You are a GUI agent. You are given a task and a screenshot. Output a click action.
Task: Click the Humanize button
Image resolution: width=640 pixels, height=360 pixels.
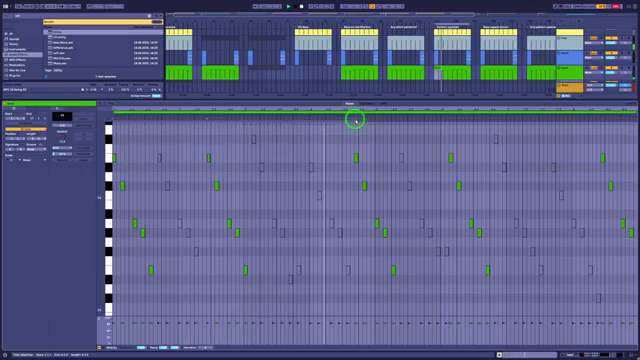(84, 154)
